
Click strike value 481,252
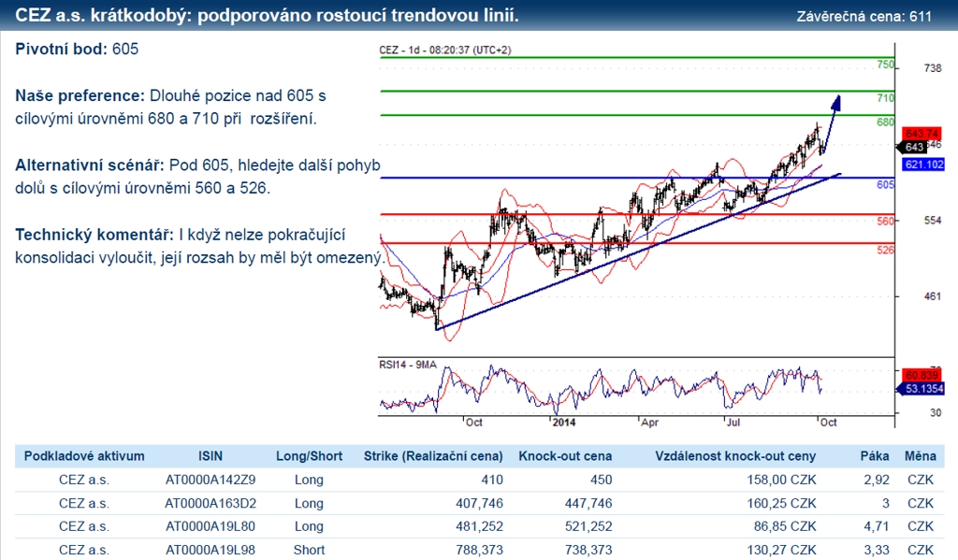pyautogui.click(x=480, y=526)
